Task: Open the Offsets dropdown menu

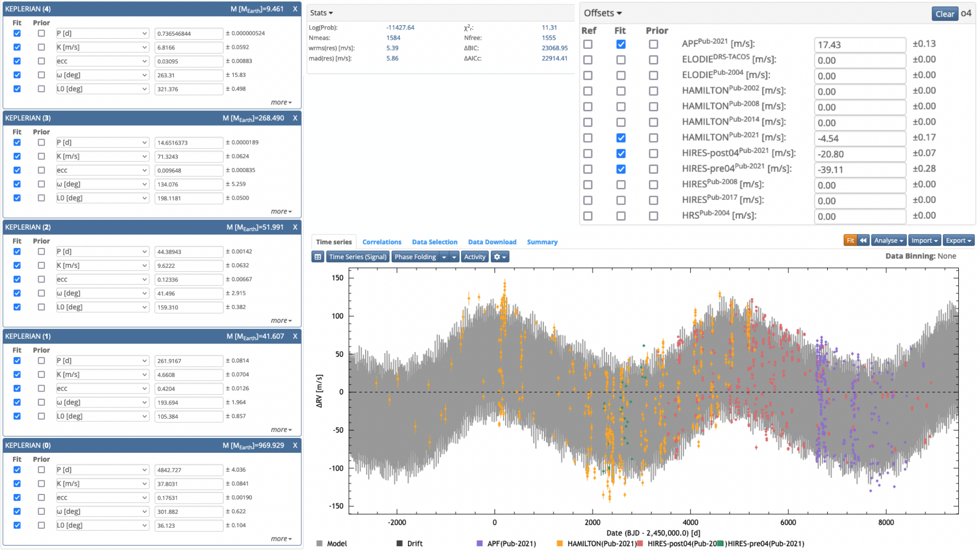Action: [x=603, y=13]
